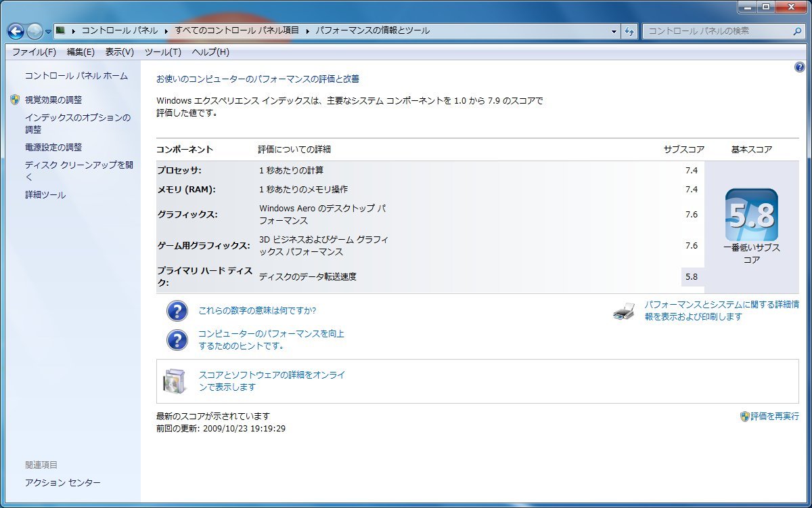
Task: Click the software box icon
Action: point(174,381)
